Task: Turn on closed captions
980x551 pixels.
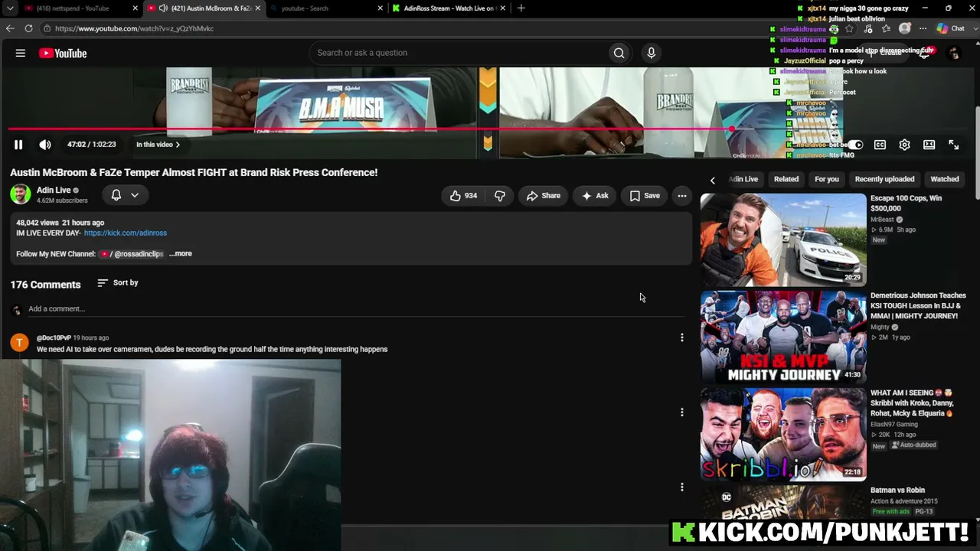Action: tap(880, 145)
